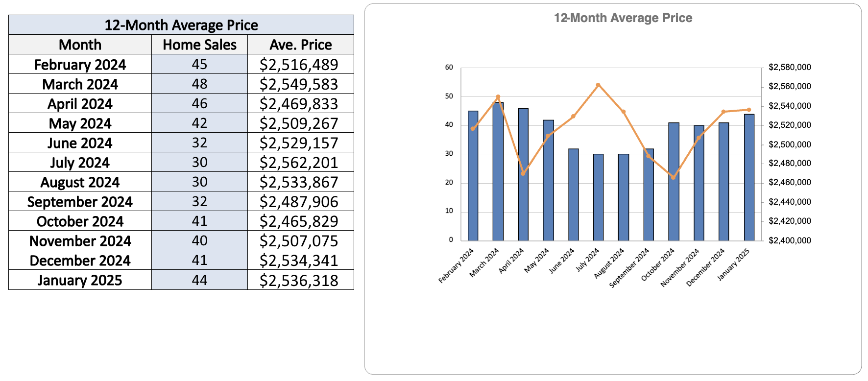Select the January 2025 bar in the chart

(749, 177)
